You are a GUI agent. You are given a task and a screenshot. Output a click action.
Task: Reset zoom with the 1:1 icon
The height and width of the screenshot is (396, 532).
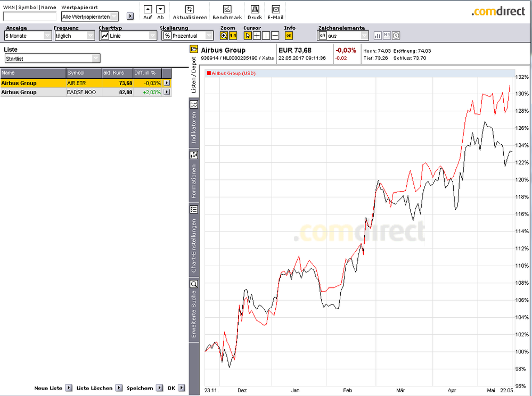[233, 36]
